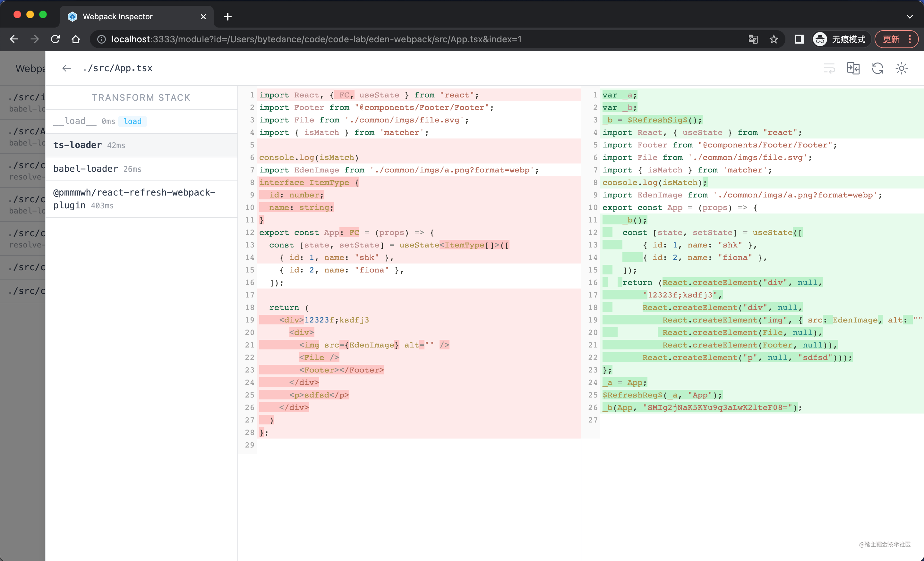The height and width of the screenshot is (561, 924).
Task: Expand the tab search chevron
Action: click(910, 16)
